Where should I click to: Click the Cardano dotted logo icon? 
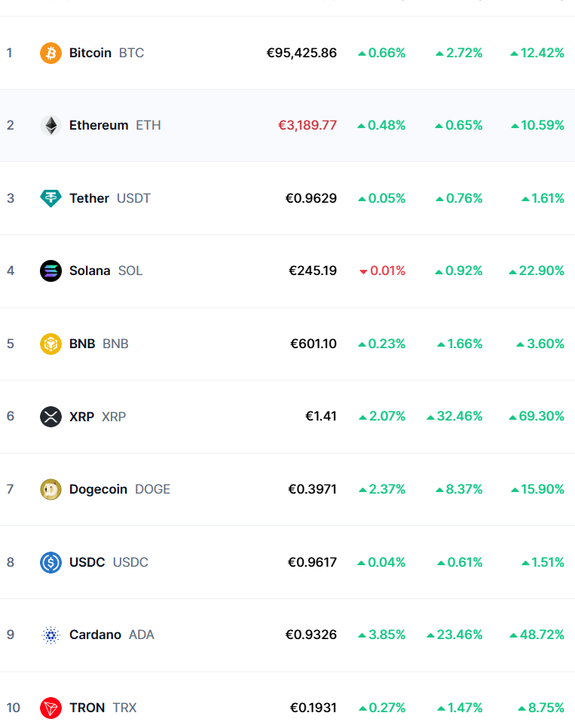(50, 635)
